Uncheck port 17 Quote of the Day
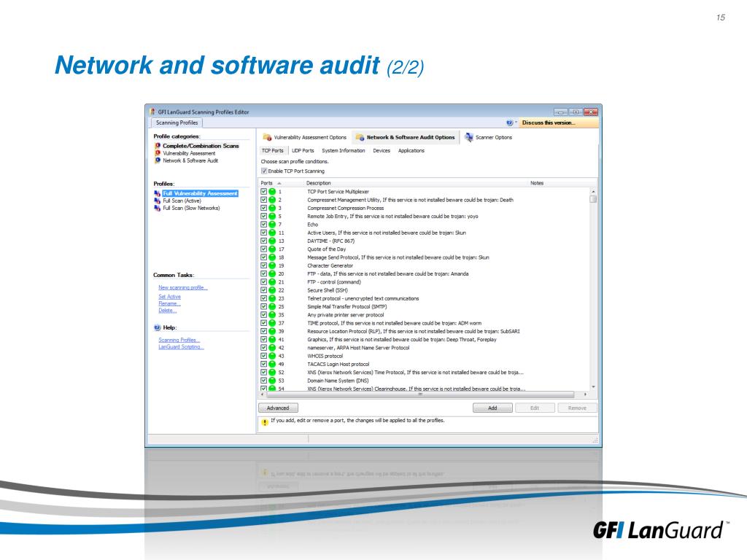747x560 pixels. tap(263, 249)
